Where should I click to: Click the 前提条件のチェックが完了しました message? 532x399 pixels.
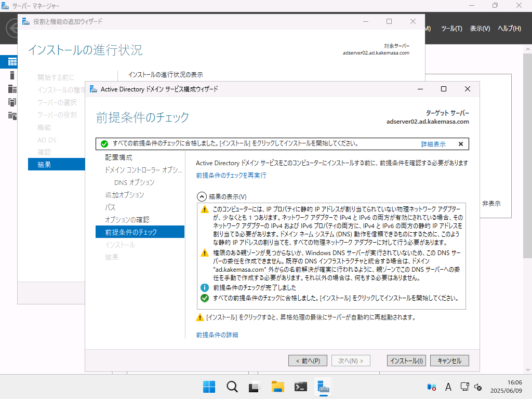255,288
